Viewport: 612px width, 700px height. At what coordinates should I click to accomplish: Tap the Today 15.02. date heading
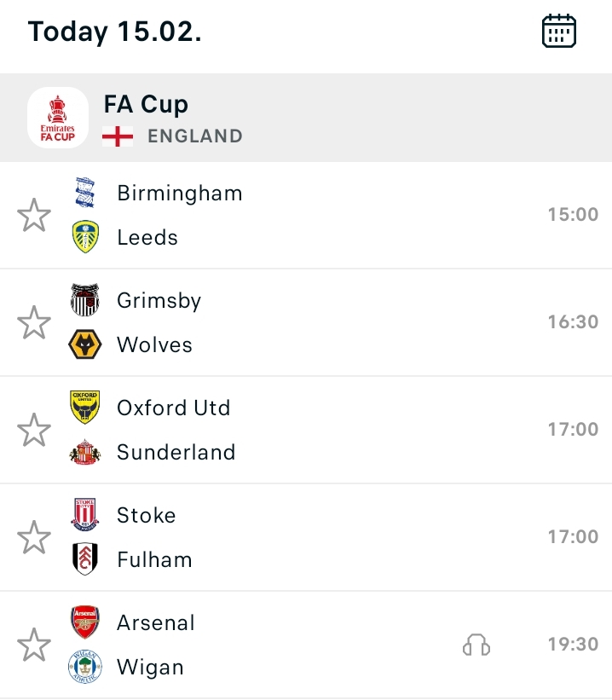(114, 32)
